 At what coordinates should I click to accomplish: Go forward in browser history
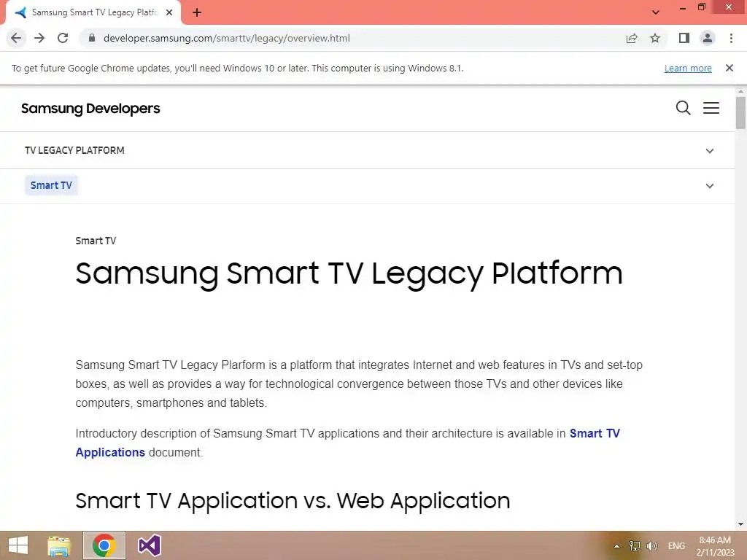point(39,38)
